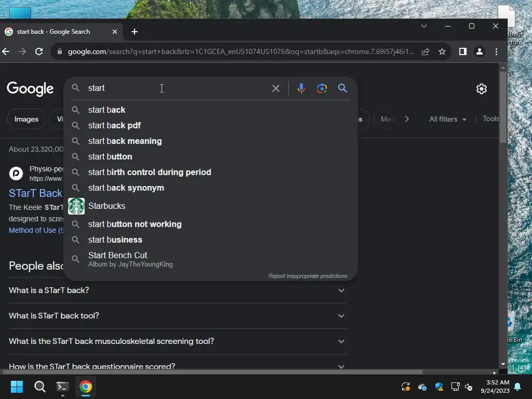Open a new Chrome tab
Screen dimensions: 532x399
(135, 32)
